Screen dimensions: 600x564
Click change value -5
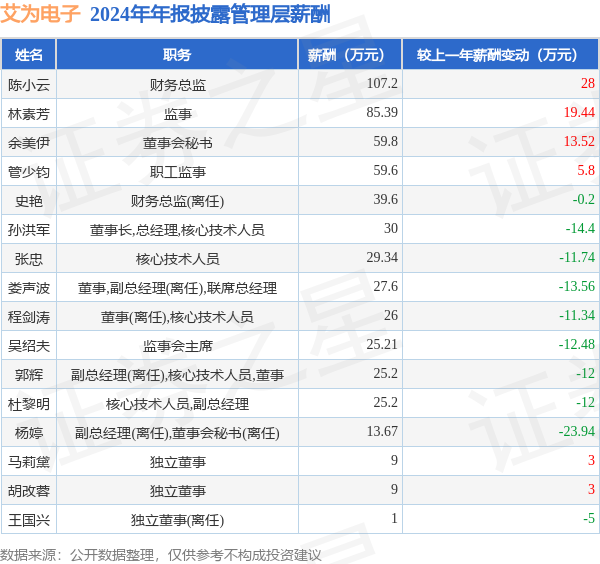click(x=589, y=519)
